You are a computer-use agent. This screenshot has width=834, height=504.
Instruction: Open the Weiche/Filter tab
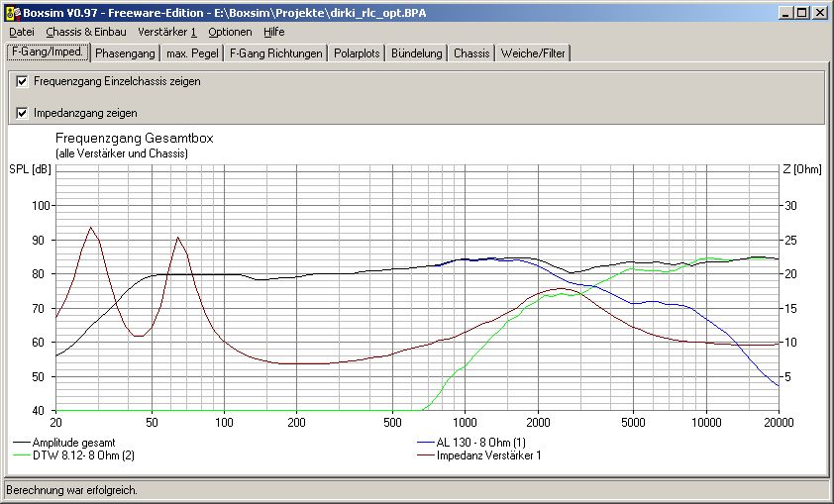pos(533,53)
